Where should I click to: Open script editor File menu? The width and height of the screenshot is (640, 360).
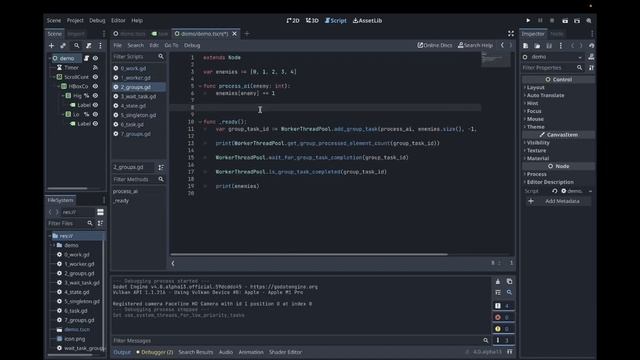click(x=118, y=45)
